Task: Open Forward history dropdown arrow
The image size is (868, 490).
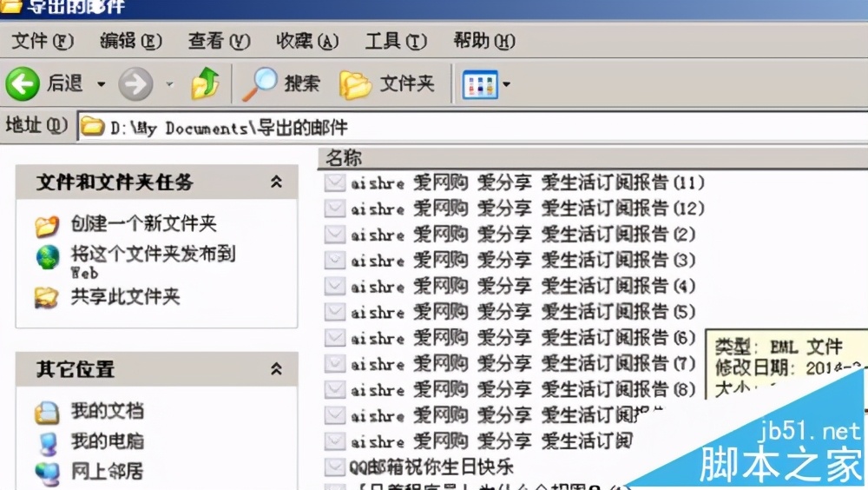Action: click(x=169, y=84)
